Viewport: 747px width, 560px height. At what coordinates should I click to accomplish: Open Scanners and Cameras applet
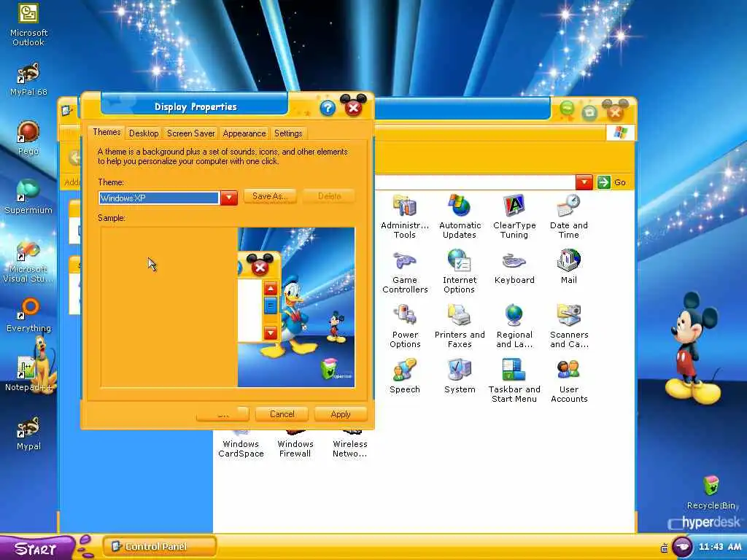coord(569,327)
